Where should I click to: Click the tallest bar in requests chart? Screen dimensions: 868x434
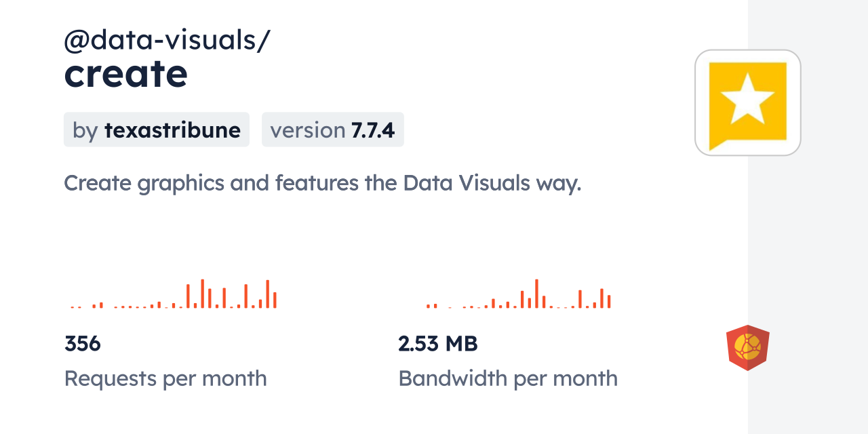coord(203,294)
